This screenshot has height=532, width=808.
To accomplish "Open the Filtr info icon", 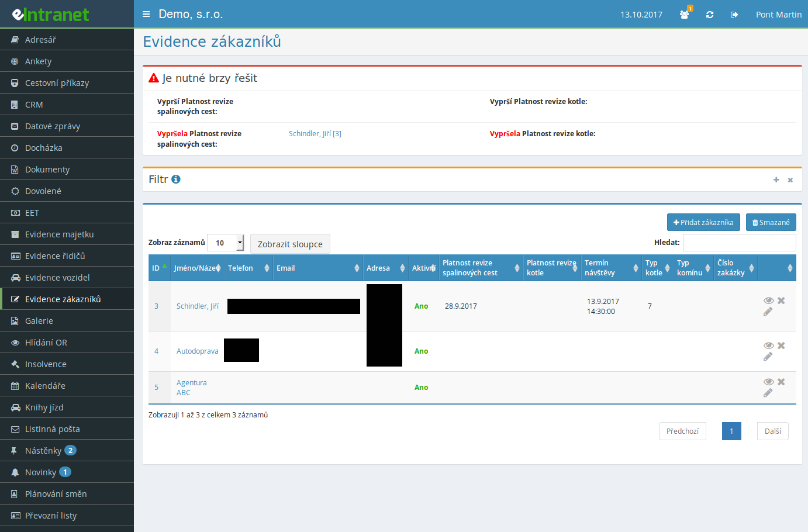I will 175,179.
